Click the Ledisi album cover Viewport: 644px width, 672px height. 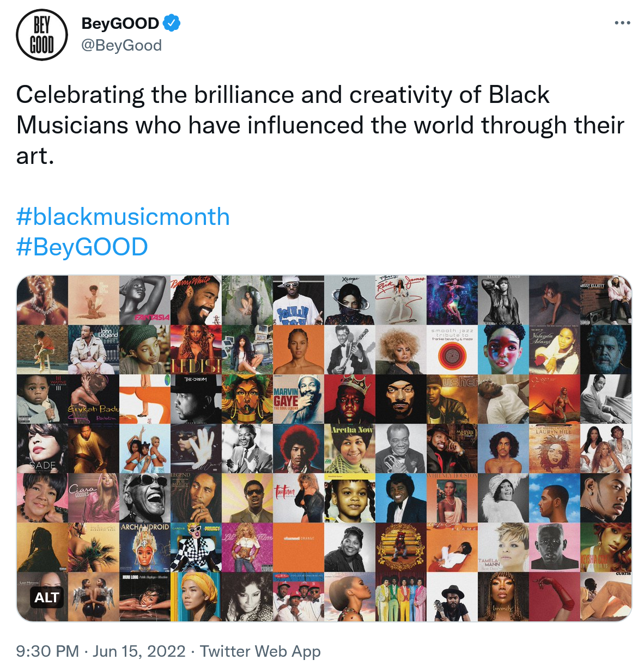pyautogui.click(x=196, y=350)
